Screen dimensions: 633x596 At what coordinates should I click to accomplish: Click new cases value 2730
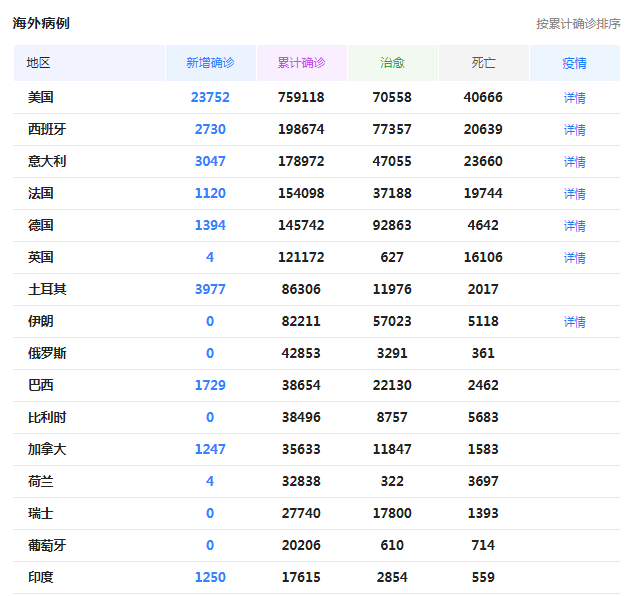pos(210,129)
